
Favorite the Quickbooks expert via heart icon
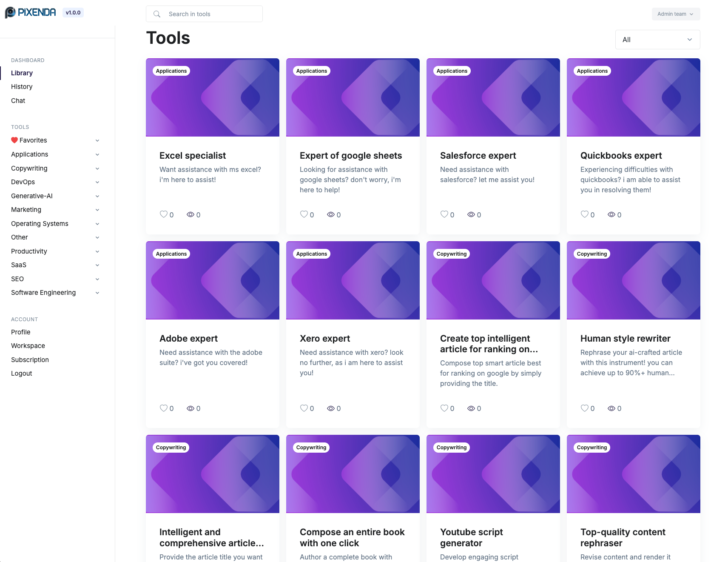pos(585,214)
